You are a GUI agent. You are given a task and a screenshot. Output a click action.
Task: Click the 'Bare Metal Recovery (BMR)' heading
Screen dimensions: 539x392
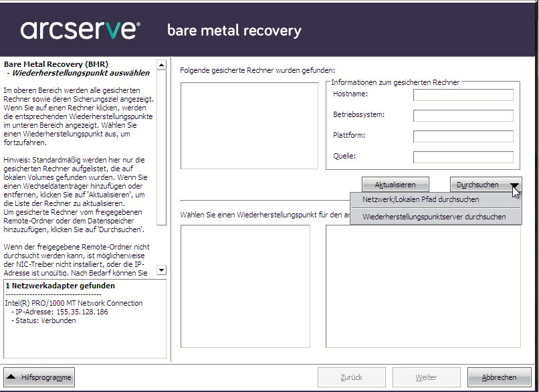(56, 64)
